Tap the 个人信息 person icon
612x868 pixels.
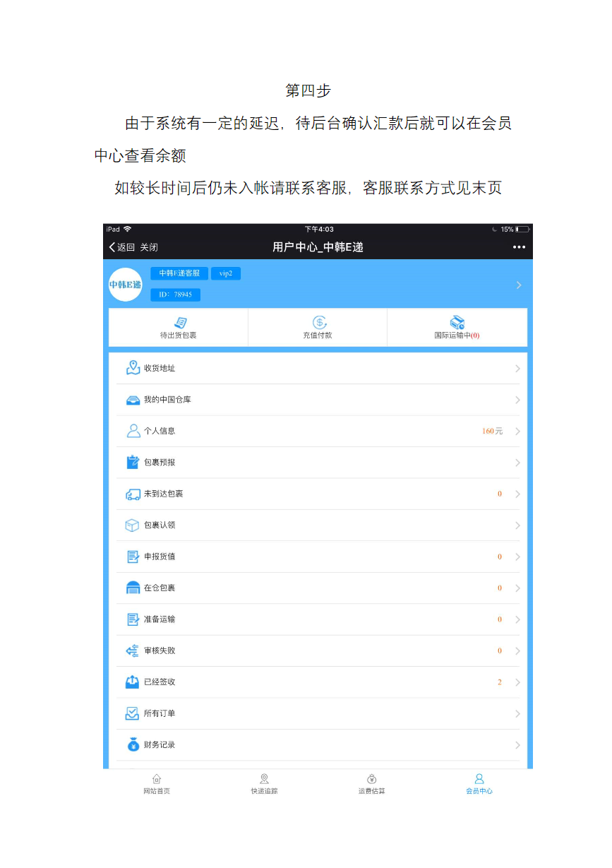(133, 431)
